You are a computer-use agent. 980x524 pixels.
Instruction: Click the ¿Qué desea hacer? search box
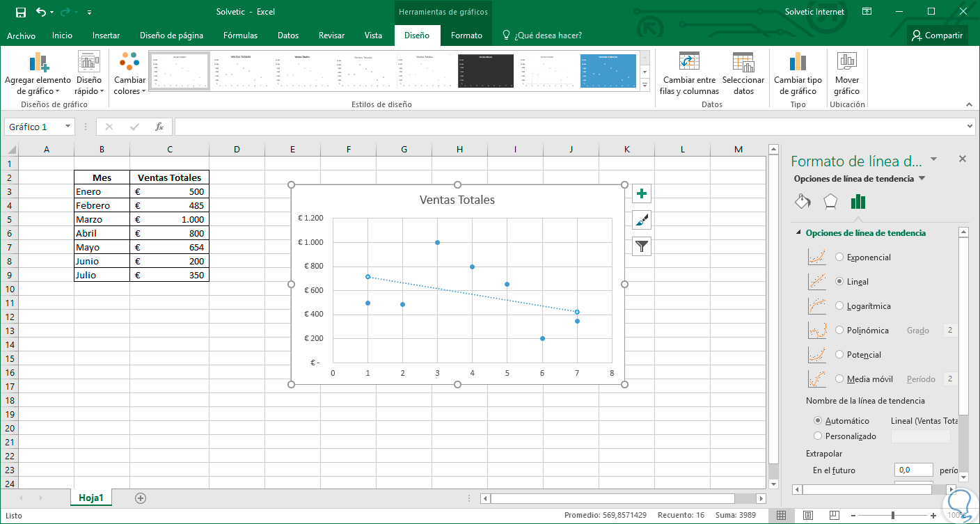tap(542, 35)
